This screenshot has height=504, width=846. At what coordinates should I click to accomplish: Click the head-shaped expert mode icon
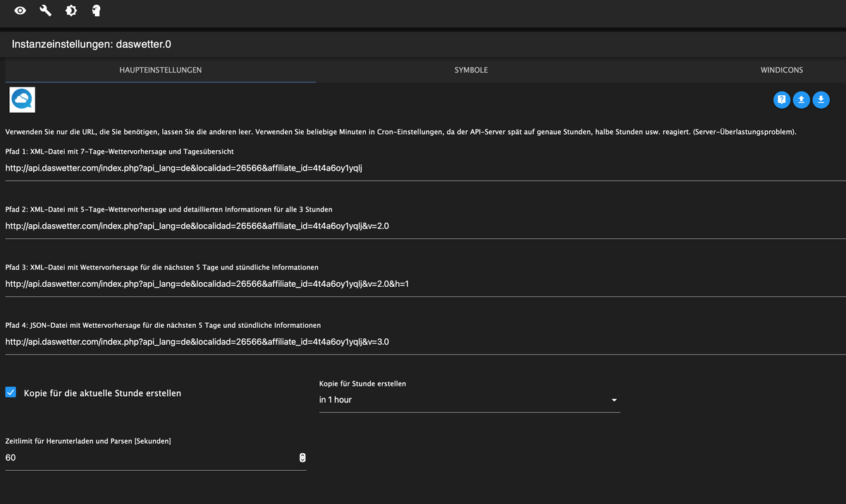[x=96, y=11]
